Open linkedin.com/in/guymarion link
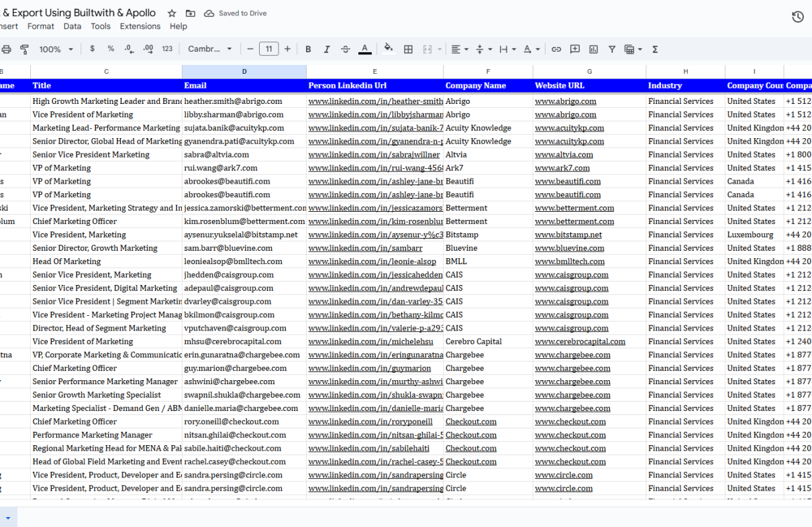 click(x=370, y=368)
